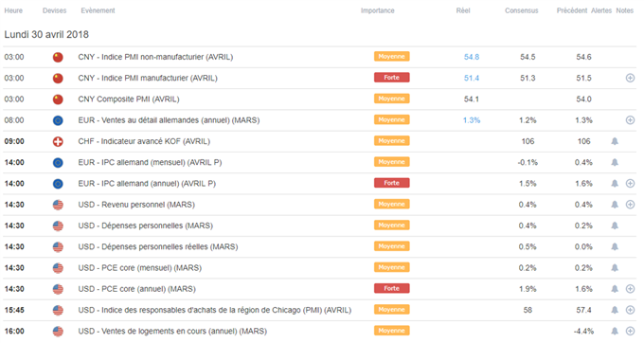The image size is (644, 343).
Task: Click previous value 57.4 for Chicago PMI
Action: 583,310
